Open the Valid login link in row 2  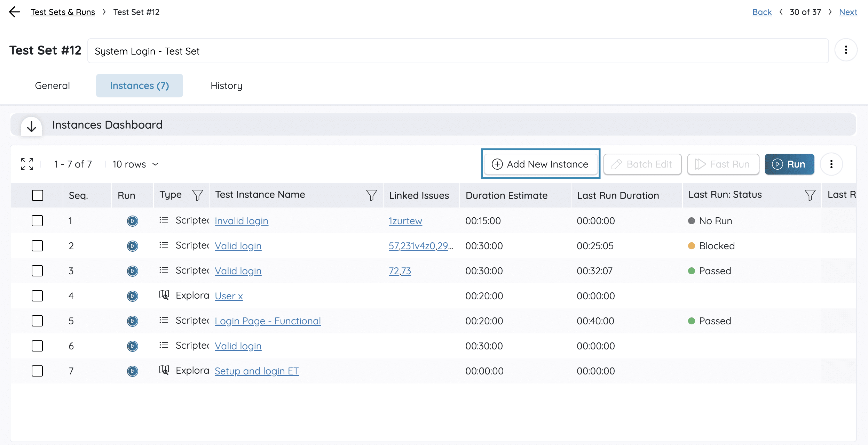click(x=238, y=246)
